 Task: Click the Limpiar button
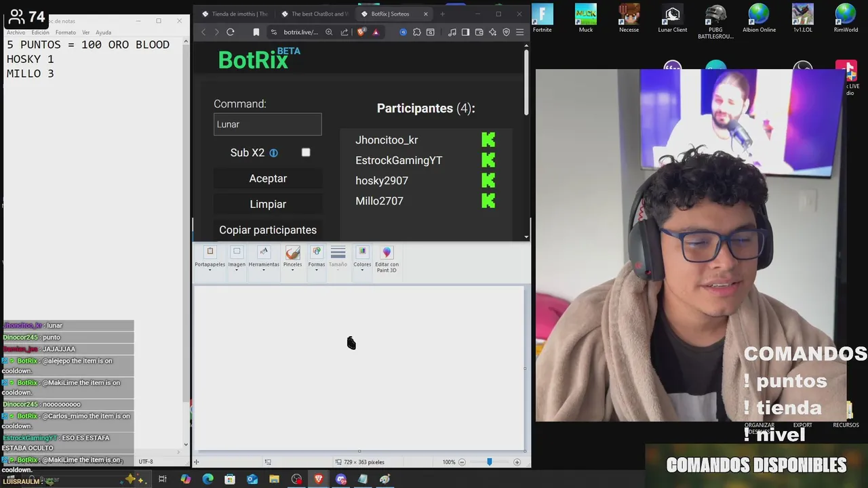pos(268,204)
